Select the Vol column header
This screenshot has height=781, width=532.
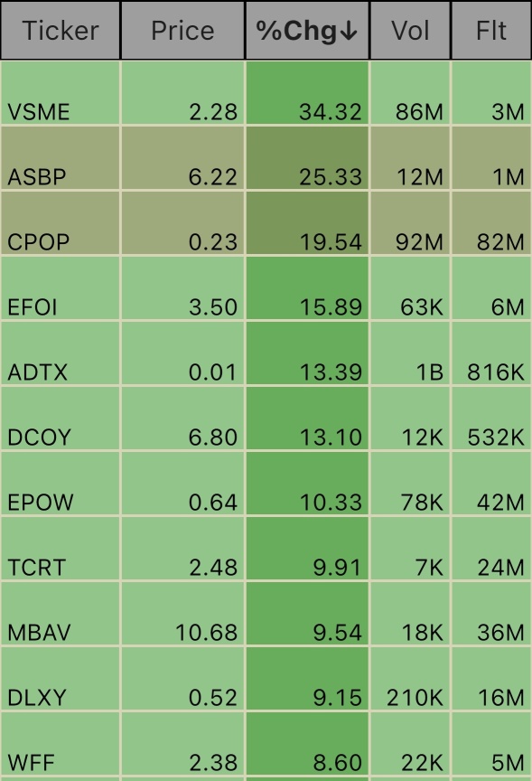[x=410, y=31]
